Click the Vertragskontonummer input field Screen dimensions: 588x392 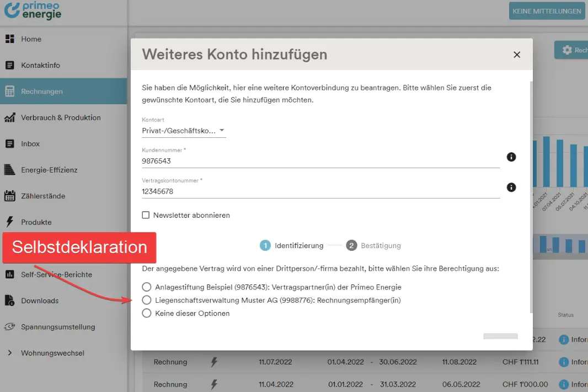[x=320, y=191]
